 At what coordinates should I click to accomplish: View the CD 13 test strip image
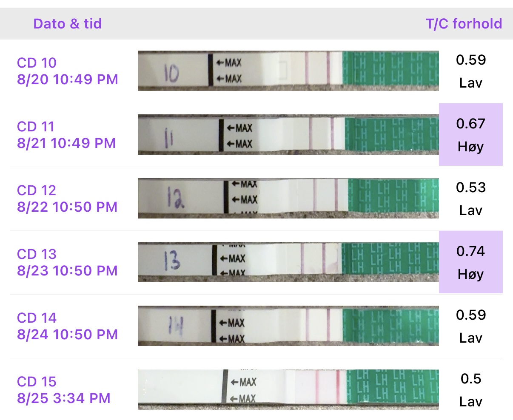(288, 262)
